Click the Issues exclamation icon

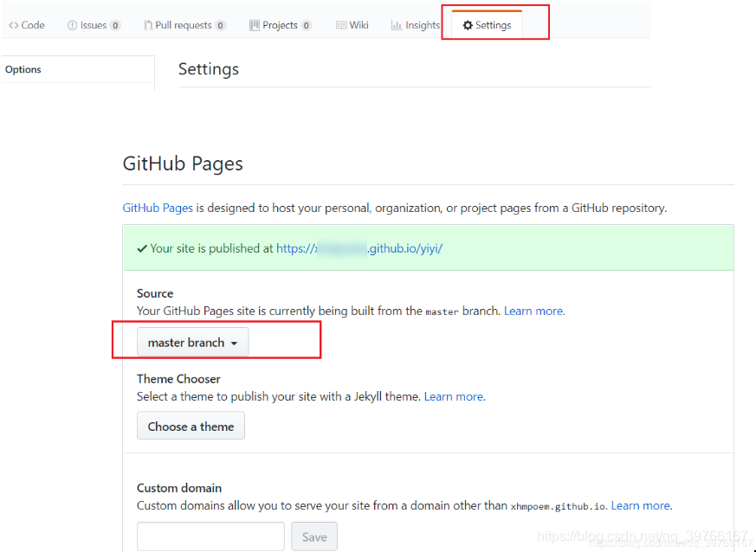[72, 25]
